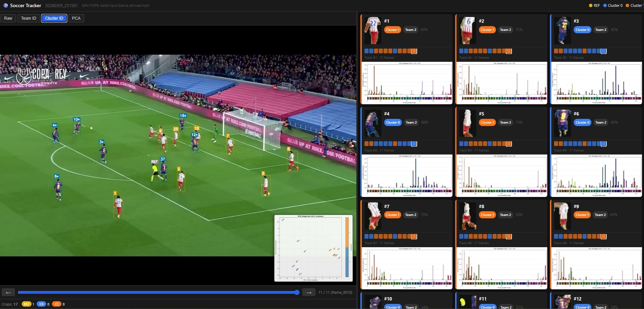Click the Soccer Tracker logo icon
Screen dimensions: 644x309
click(5, 5)
